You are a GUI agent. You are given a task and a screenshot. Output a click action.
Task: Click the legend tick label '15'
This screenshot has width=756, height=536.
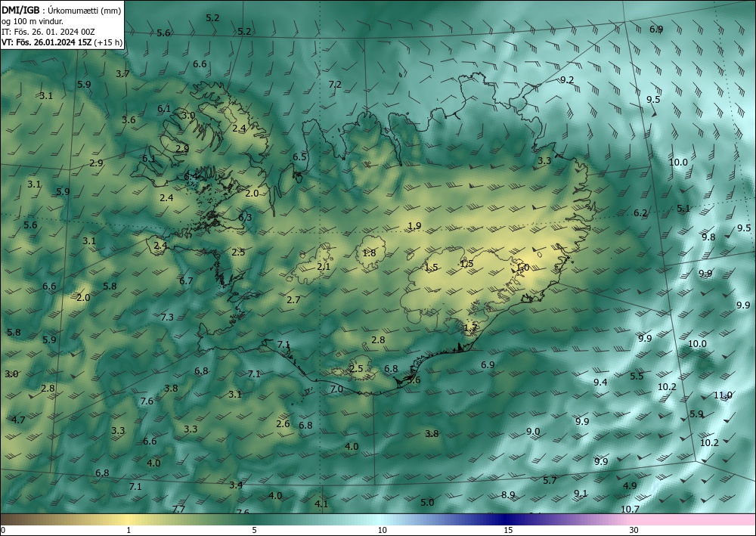(508, 530)
